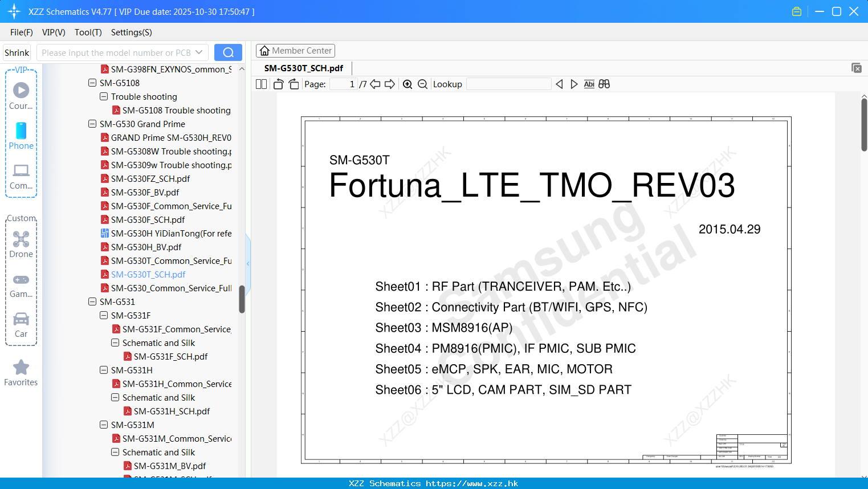This screenshot has height=489, width=868.
Task: Open SM-G530H_BV.pdf file
Action: pyautogui.click(x=141, y=247)
